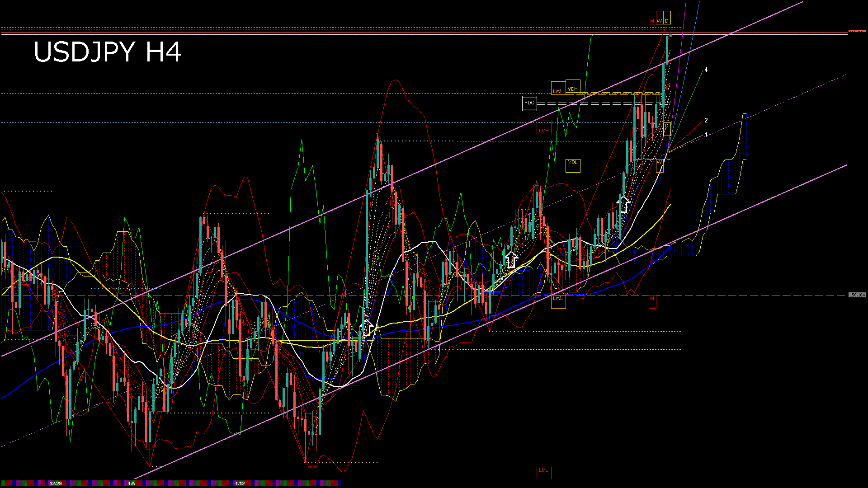Click the 1/12 date marker

240,483
